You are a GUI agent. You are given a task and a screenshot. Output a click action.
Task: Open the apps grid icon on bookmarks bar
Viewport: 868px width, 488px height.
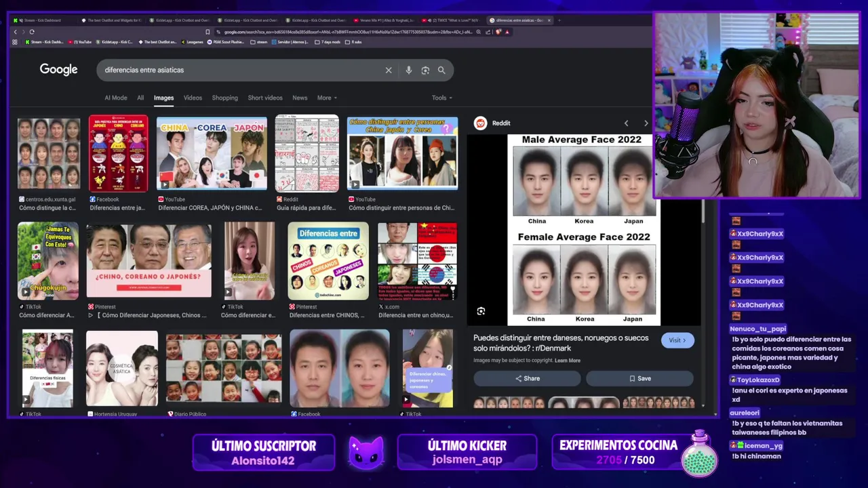(15, 42)
